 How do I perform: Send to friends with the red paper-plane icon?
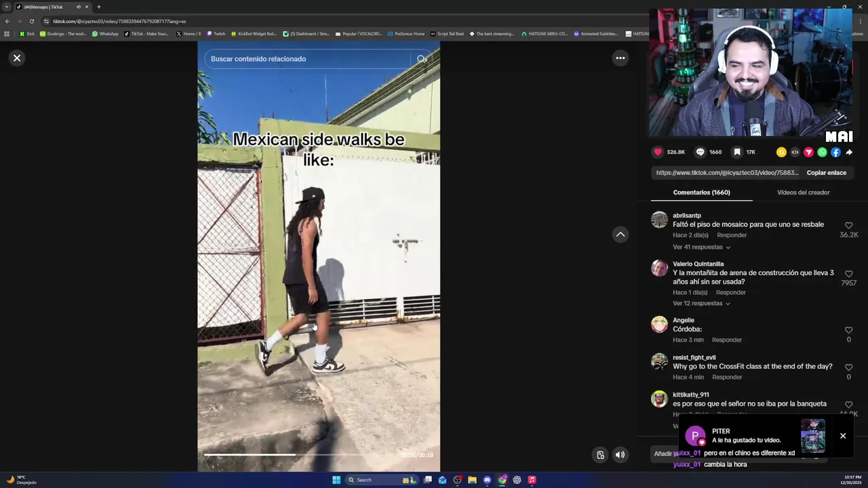coord(808,152)
